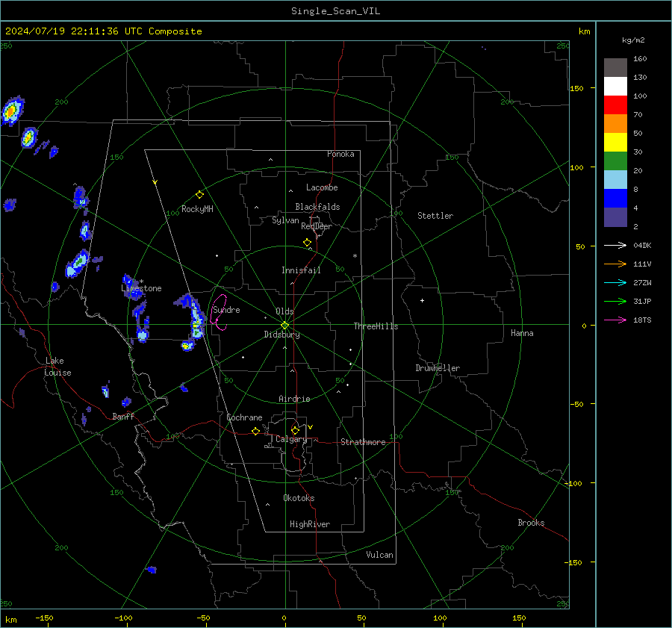The height and width of the screenshot is (628, 672).
Task: Click the magenta 18TS arrow icon
Action: [x=615, y=320]
